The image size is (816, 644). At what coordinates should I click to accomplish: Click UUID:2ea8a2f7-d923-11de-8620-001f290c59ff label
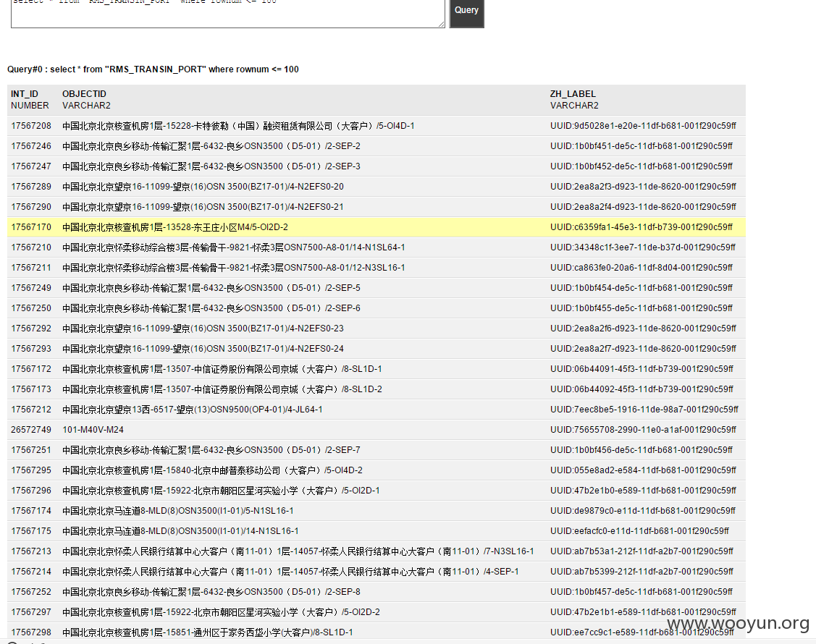pyautogui.click(x=643, y=349)
